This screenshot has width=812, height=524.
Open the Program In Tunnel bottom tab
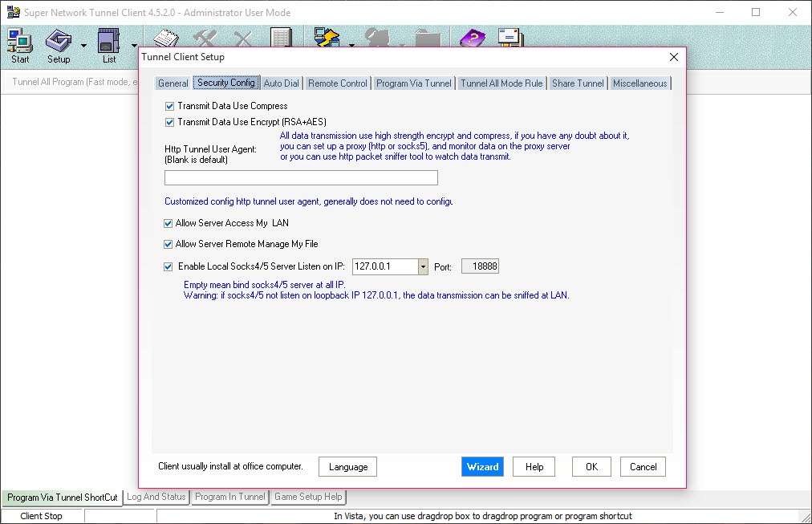tap(230, 497)
